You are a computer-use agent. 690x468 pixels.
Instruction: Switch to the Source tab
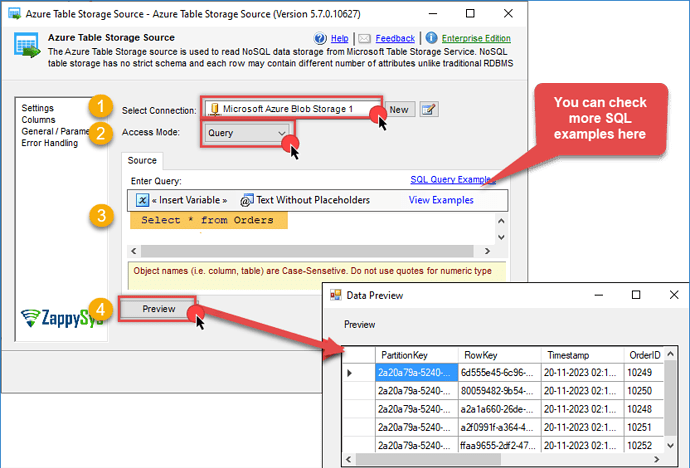click(142, 161)
